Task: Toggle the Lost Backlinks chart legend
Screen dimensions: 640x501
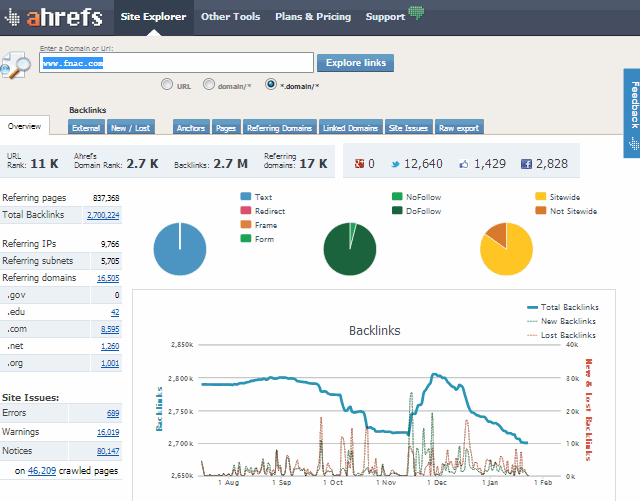Action: pyautogui.click(x=562, y=335)
